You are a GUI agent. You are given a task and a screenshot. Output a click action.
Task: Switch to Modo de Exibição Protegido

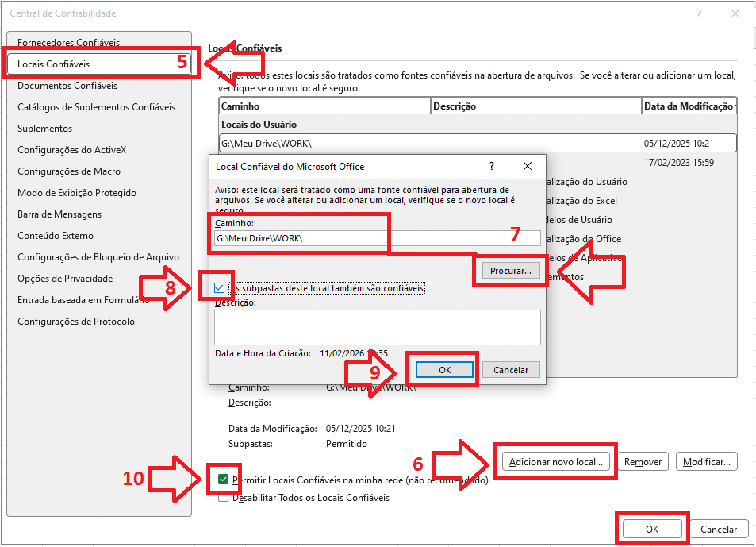(x=75, y=192)
